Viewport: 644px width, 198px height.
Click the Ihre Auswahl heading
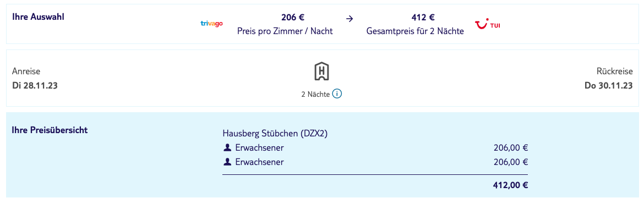pyautogui.click(x=38, y=17)
